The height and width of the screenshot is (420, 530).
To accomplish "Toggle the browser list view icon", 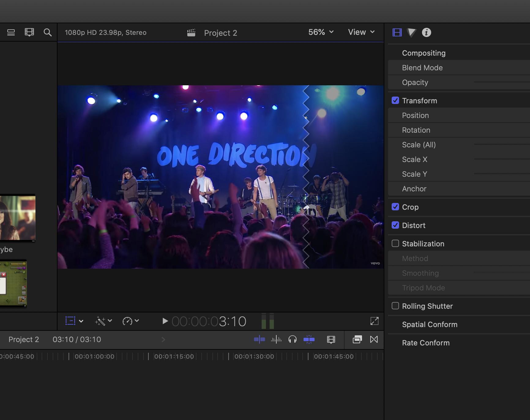I will pos(11,32).
